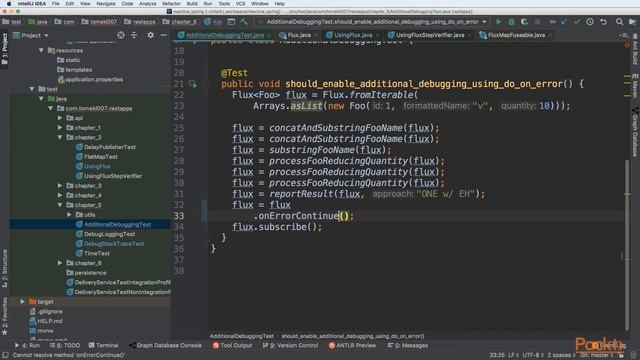The height and width of the screenshot is (360, 640).
Task: Switch to the FluxMapFuseable.java tab
Action: coord(516,36)
